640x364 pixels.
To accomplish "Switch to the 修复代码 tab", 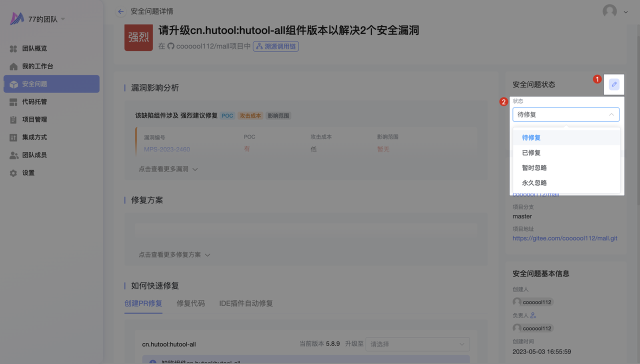I will [190, 303].
